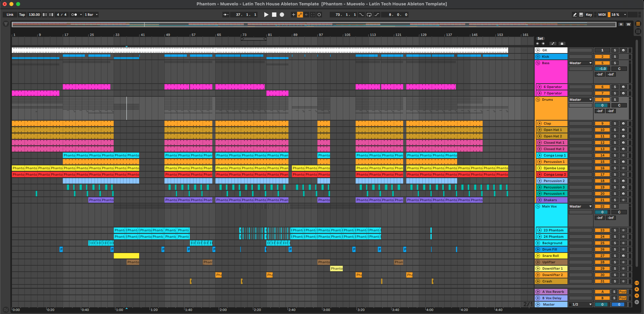Open the Bass output routing Master dropdown
Image resolution: width=644 pixels, height=314 pixels.
coord(580,63)
